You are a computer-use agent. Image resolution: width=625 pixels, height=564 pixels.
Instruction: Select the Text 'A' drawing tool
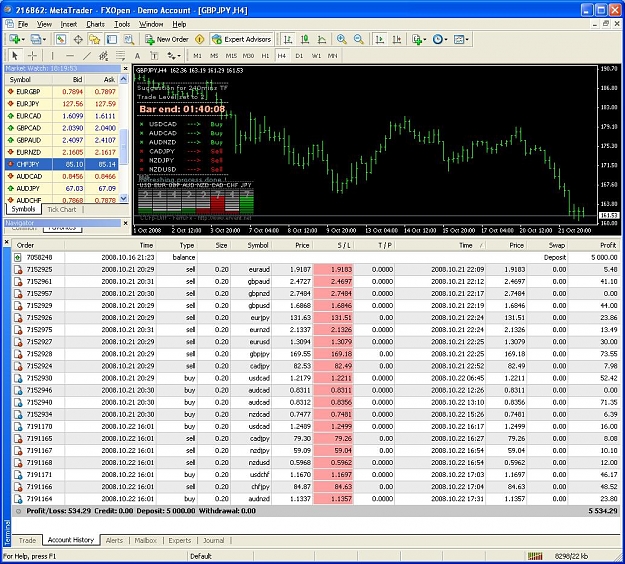point(137,55)
